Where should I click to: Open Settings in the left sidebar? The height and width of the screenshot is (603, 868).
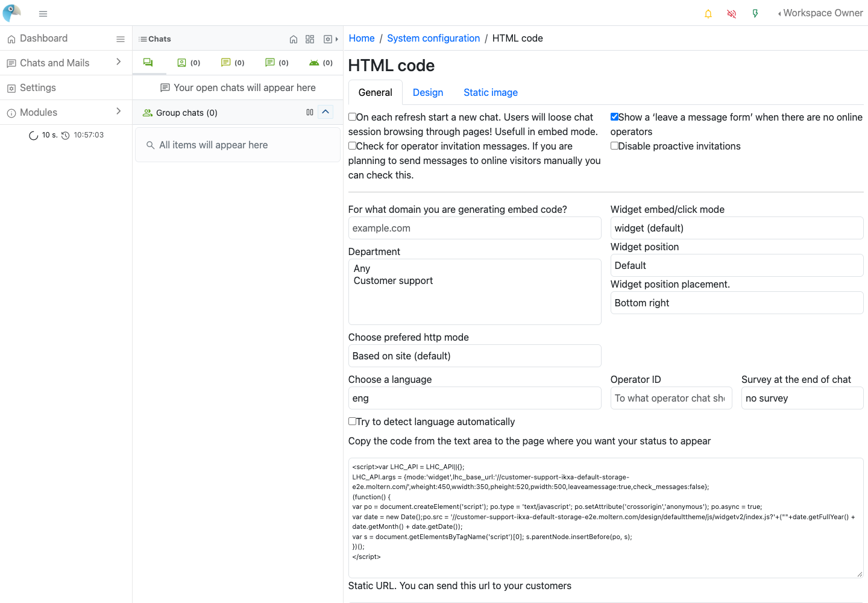(66, 87)
